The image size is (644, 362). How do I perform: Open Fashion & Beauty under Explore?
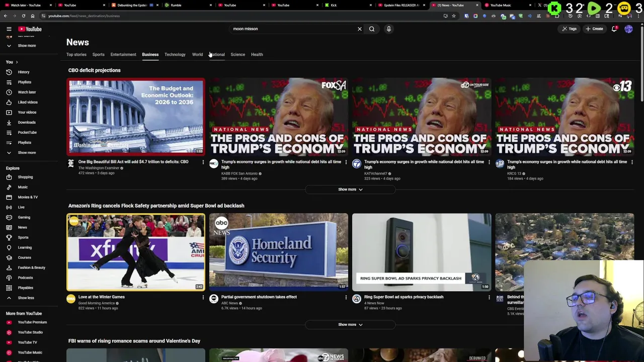pyautogui.click(x=31, y=267)
